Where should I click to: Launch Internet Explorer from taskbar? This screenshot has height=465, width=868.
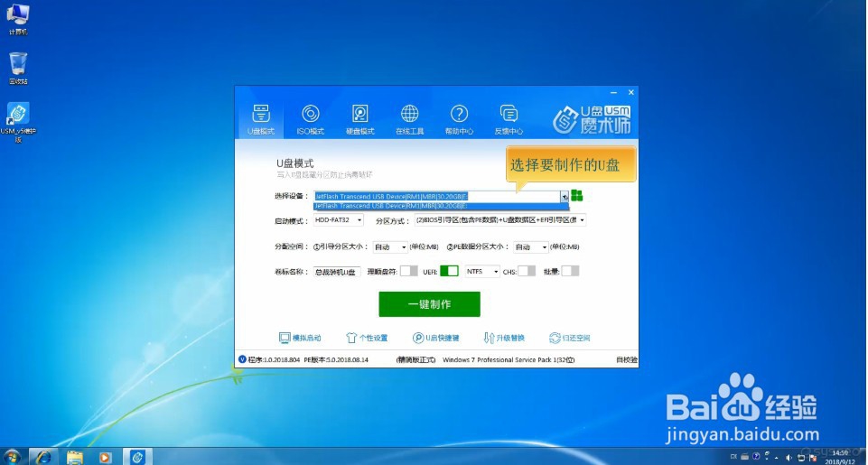[x=43, y=457]
